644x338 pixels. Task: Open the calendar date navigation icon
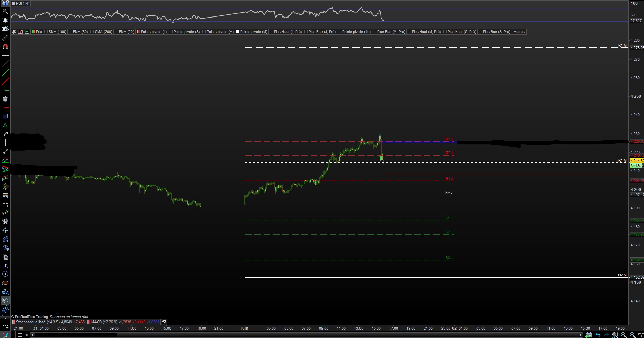click(589, 335)
